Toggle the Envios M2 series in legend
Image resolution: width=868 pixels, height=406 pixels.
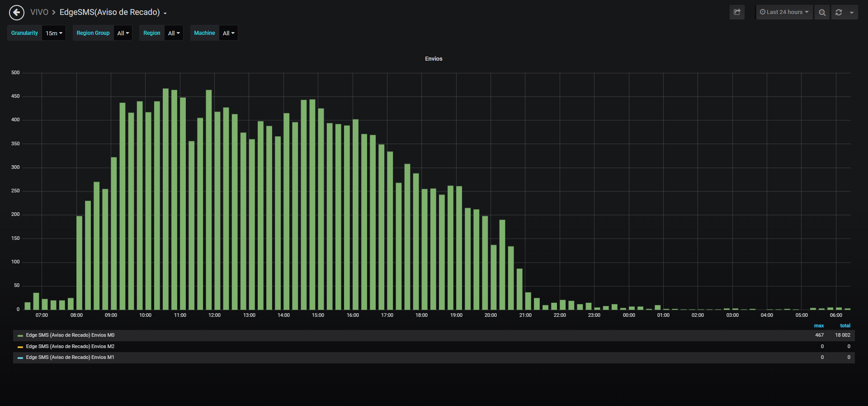click(70, 346)
